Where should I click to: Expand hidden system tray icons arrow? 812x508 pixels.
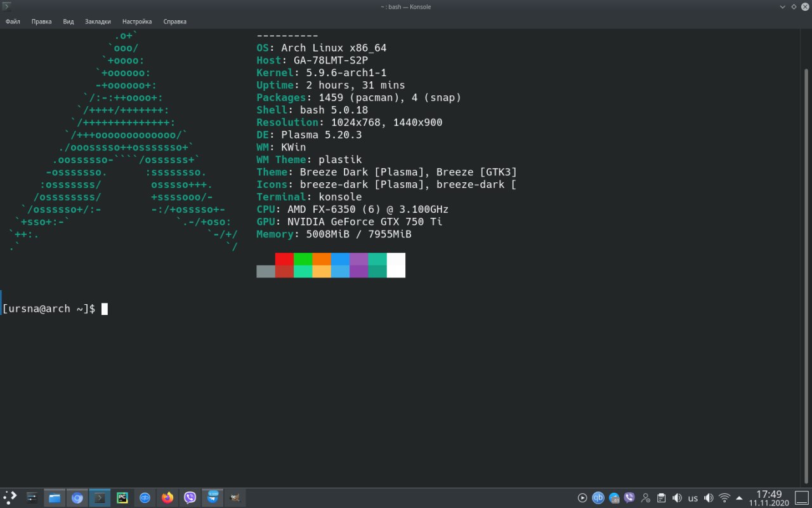[x=739, y=498]
